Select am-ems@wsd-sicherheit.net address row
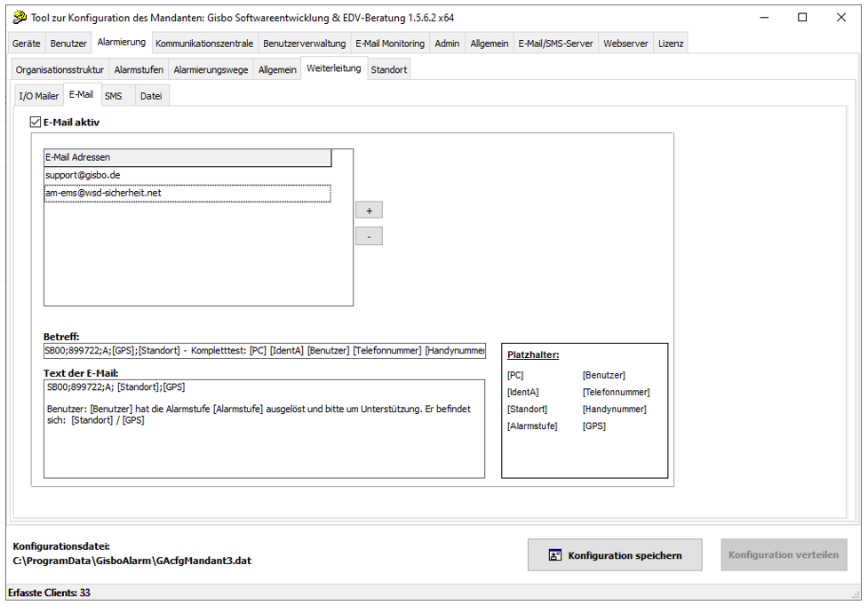 pos(187,193)
